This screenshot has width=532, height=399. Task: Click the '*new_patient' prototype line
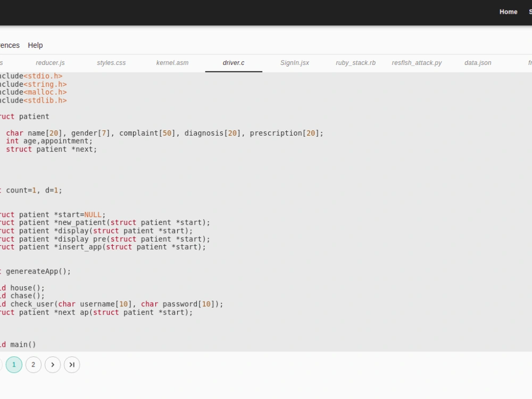coord(105,222)
